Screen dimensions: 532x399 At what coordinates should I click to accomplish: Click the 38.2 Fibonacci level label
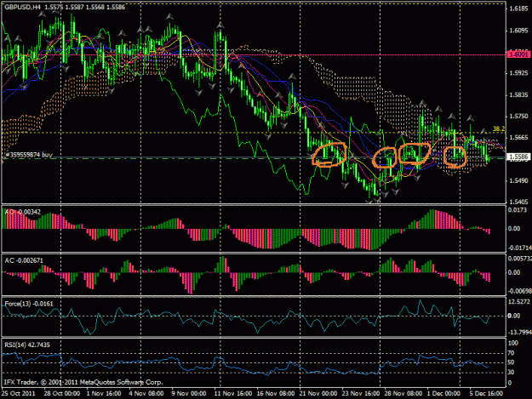tap(499, 128)
